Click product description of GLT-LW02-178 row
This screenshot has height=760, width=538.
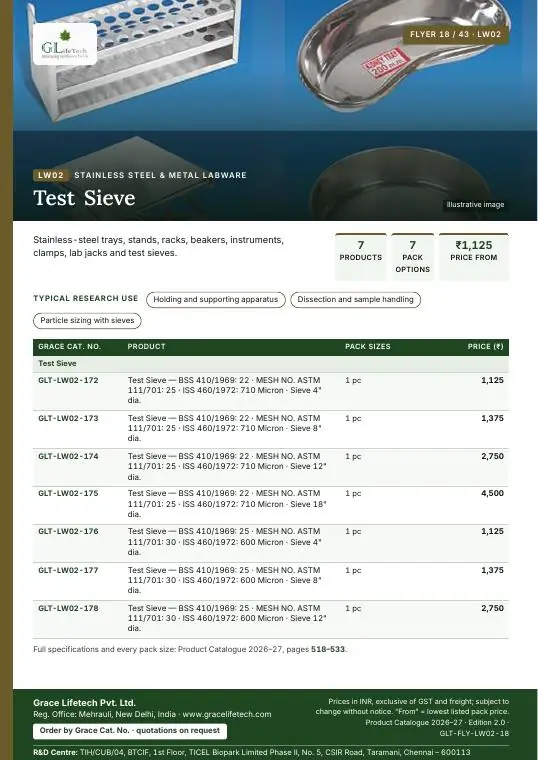coord(227,618)
